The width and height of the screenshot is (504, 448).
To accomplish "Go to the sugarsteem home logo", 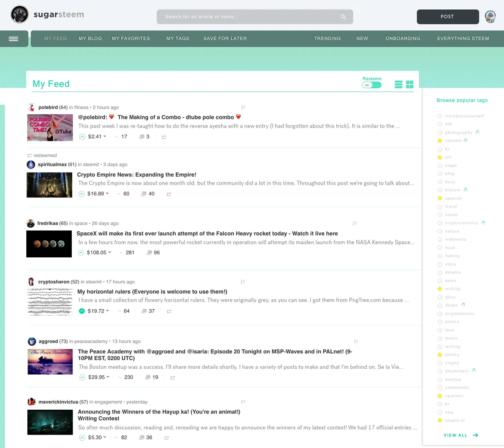I will tap(47, 15).
